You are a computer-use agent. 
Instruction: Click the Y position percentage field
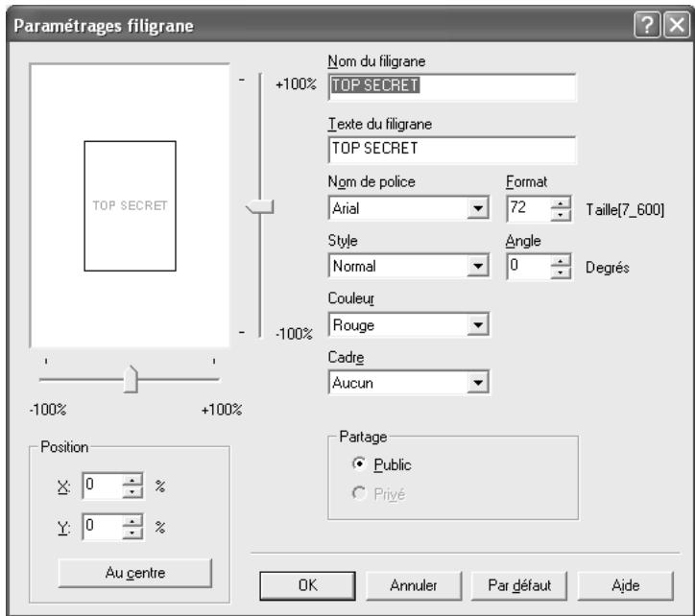103,527
